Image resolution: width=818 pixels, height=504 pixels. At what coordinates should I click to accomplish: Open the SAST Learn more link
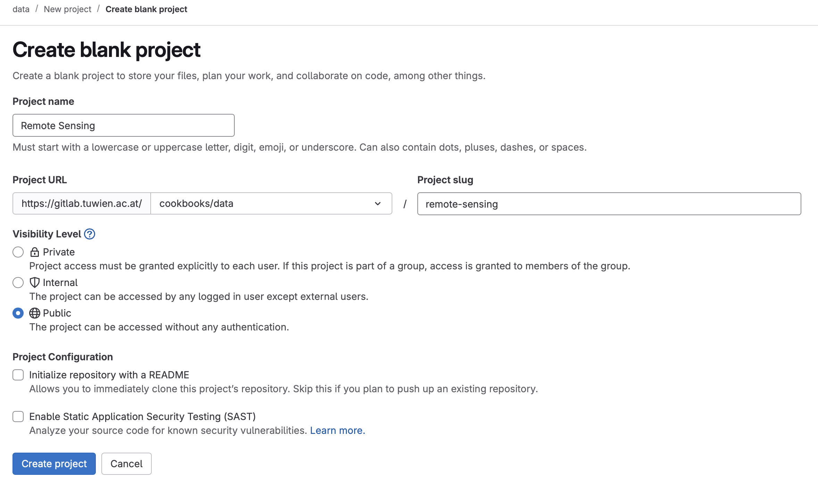click(x=337, y=430)
